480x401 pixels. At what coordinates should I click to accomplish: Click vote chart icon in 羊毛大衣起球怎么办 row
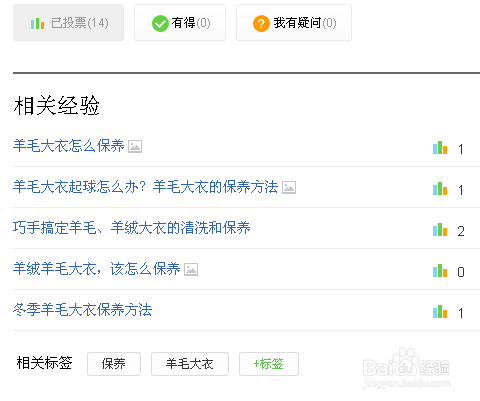coord(440,189)
